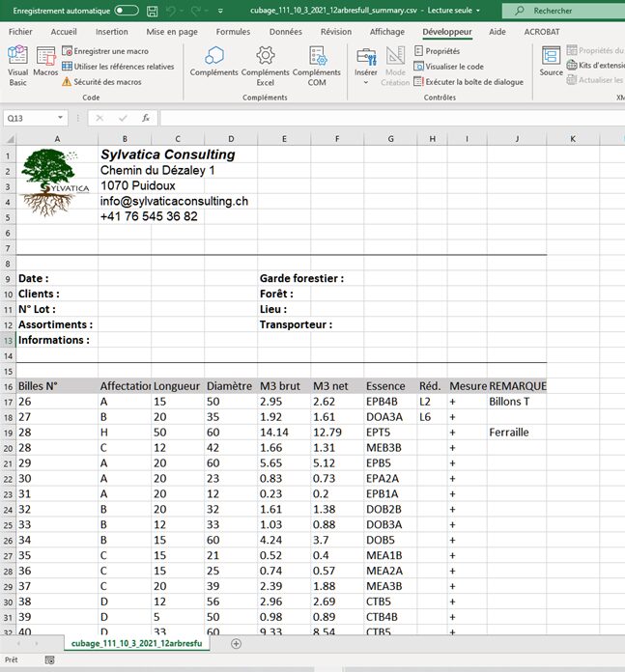The height and width of the screenshot is (672, 625).
Task: Expand the Name Box dropdown arrow
Action: pyautogui.click(x=61, y=118)
